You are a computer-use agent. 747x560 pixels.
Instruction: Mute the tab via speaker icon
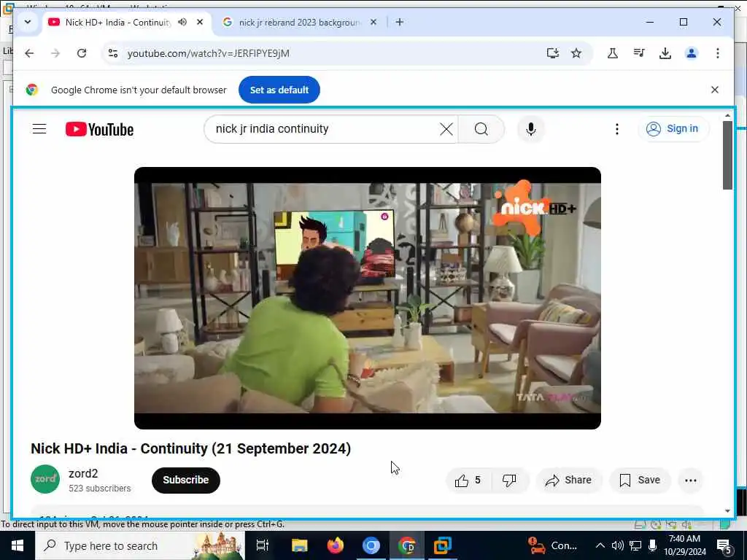[x=182, y=22]
